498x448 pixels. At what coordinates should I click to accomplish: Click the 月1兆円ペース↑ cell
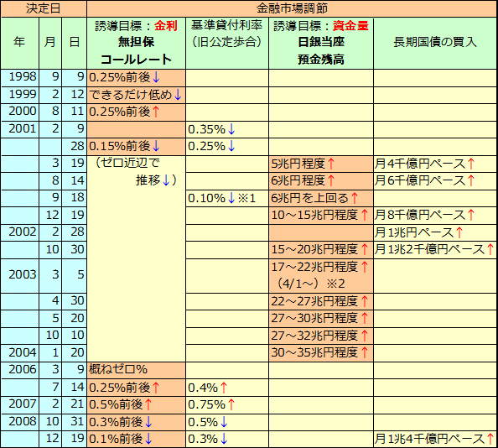click(x=435, y=232)
